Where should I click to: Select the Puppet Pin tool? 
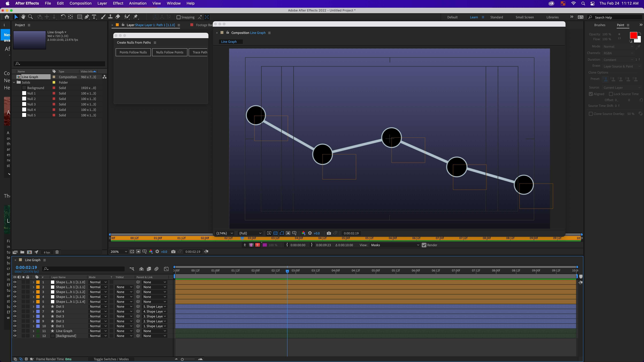click(136, 17)
